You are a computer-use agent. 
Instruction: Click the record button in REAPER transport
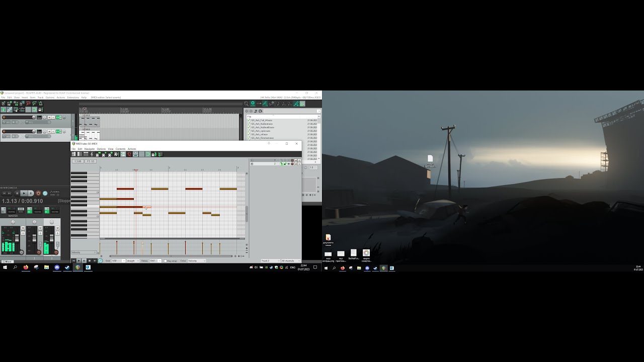click(x=38, y=193)
